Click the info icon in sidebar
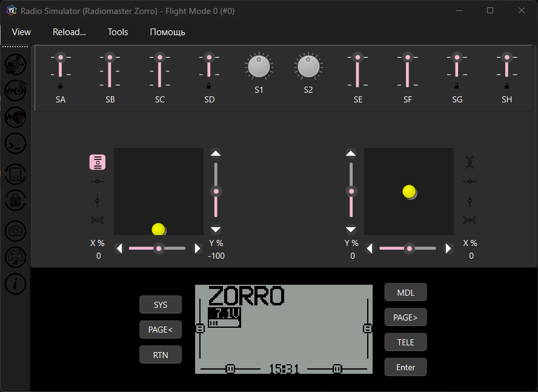This screenshot has height=392, width=538. pyautogui.click(x=15, y=284)
